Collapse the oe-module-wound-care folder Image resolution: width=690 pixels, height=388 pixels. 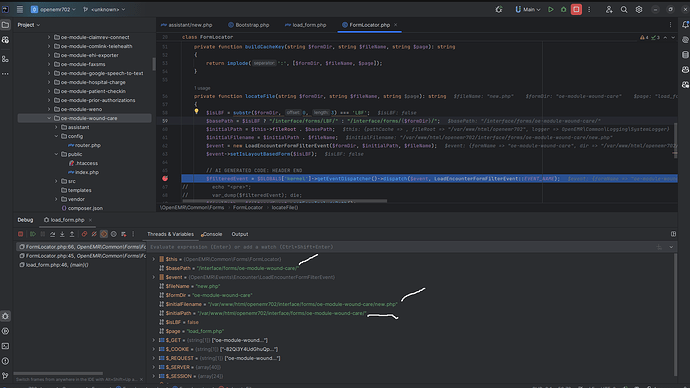click(x=49, y=118)
